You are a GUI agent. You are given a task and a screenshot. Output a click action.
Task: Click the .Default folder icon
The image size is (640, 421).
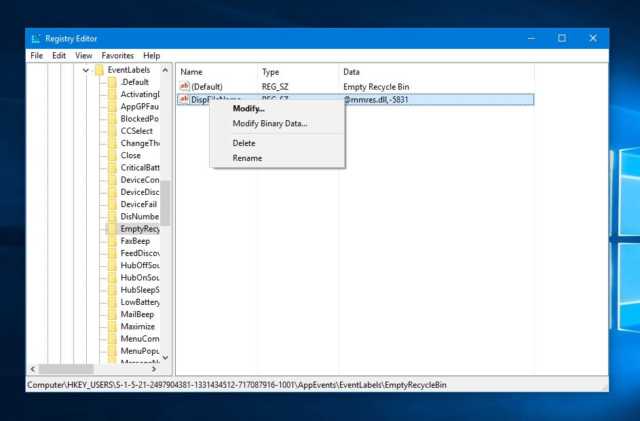pos(113,82)
